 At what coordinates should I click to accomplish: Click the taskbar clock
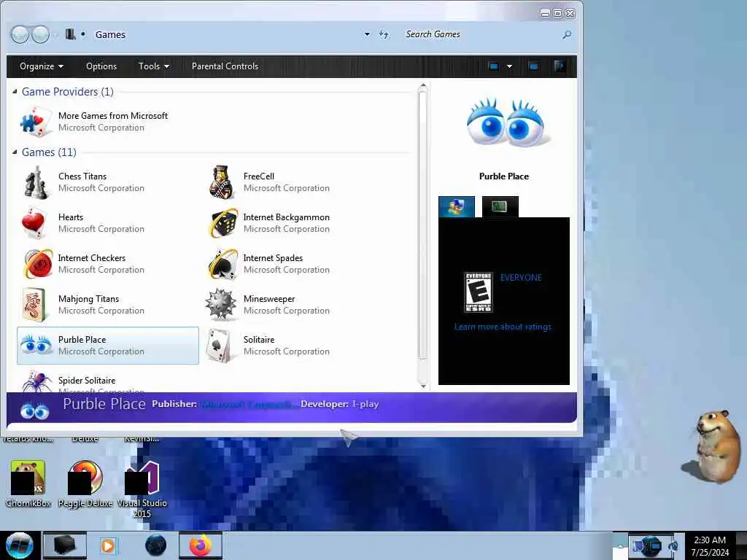coord(710,545)
